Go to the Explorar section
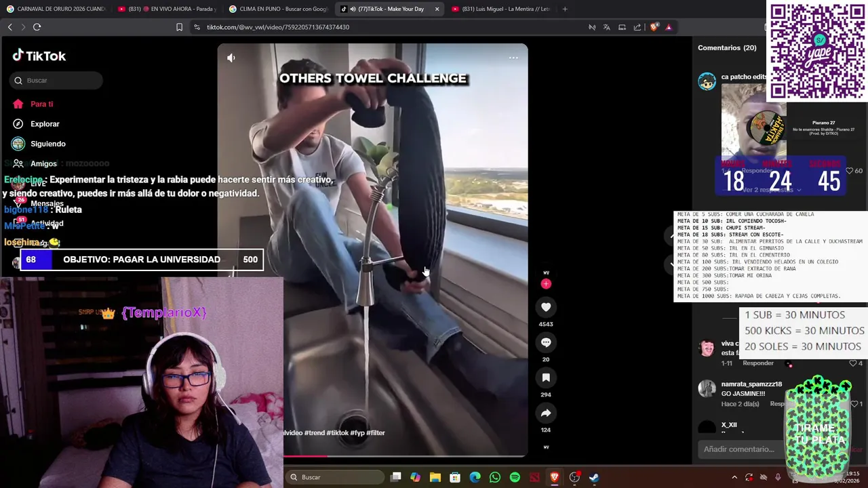Screen dimensions: 868x488 tap(45, 124)
